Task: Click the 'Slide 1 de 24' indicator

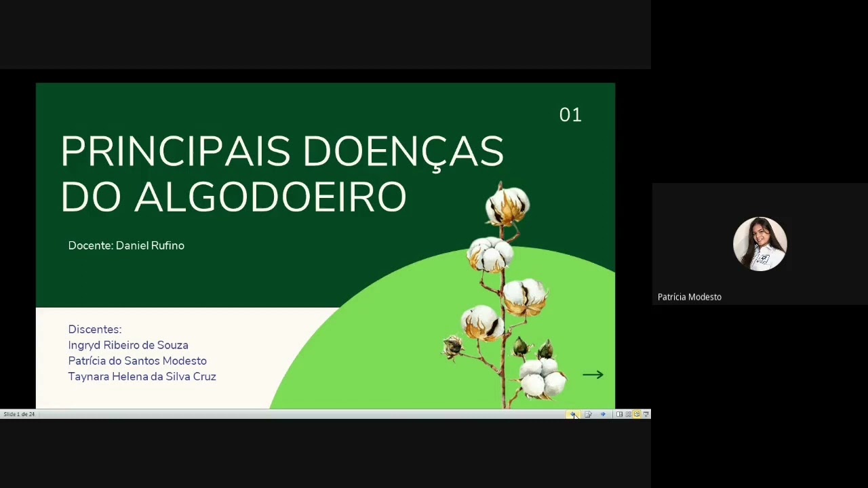Action: pyautogui.click(x=19, y=414)
